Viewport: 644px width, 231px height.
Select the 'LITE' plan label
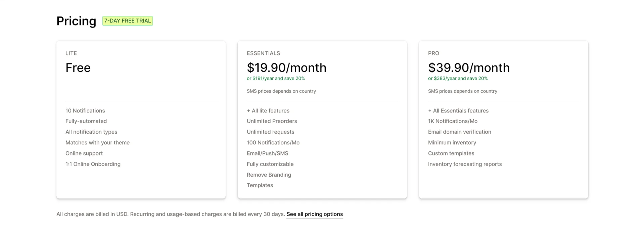(x=71, y=53)
